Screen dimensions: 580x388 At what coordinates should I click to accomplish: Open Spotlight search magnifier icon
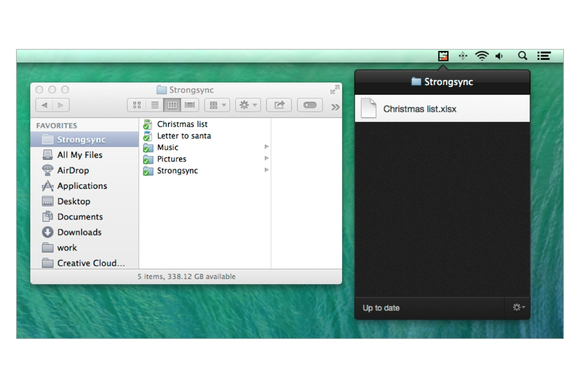click(x=522, y=56)
